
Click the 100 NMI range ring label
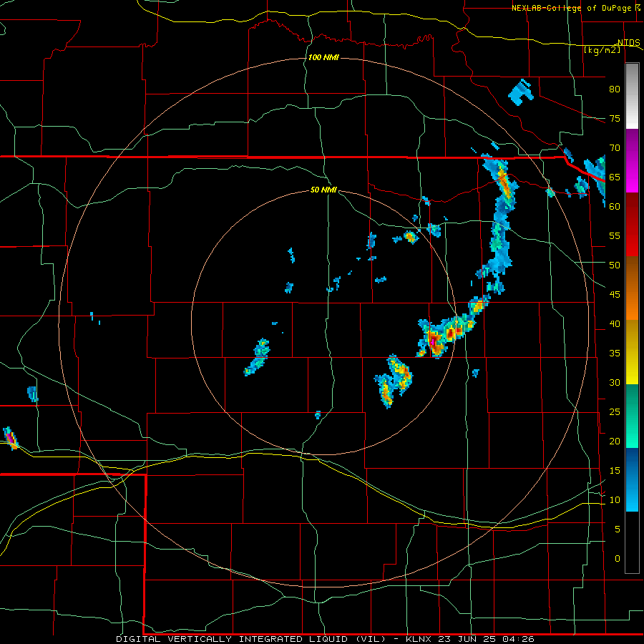(x=323, y=57)
